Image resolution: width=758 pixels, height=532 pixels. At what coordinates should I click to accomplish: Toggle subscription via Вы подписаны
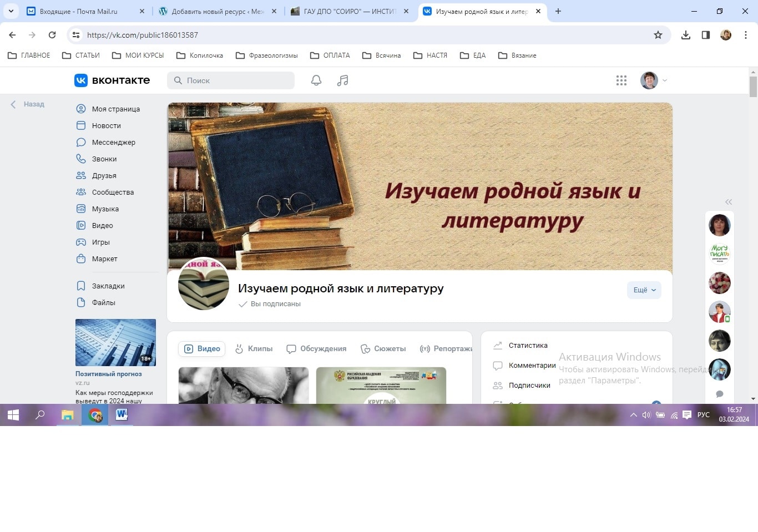pos(270,304)
